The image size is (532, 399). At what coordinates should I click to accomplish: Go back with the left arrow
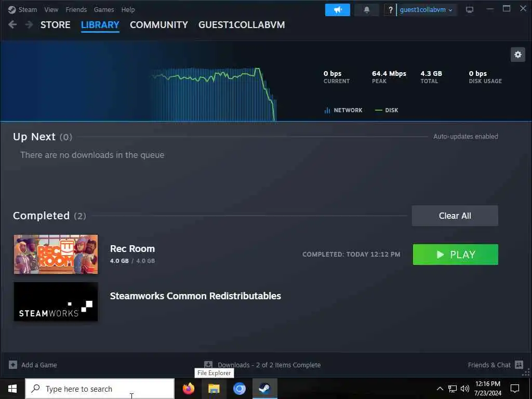pyautogui.click(x=12, y=24)
